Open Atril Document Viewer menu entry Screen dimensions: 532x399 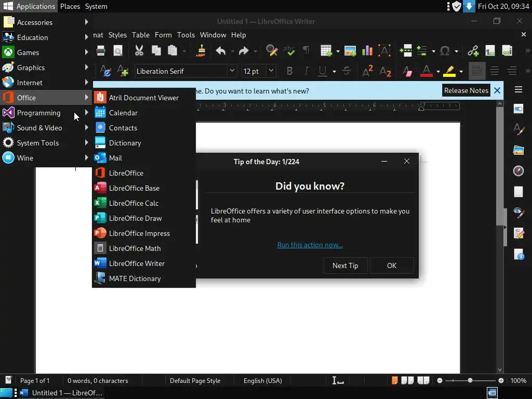(144, 98)
